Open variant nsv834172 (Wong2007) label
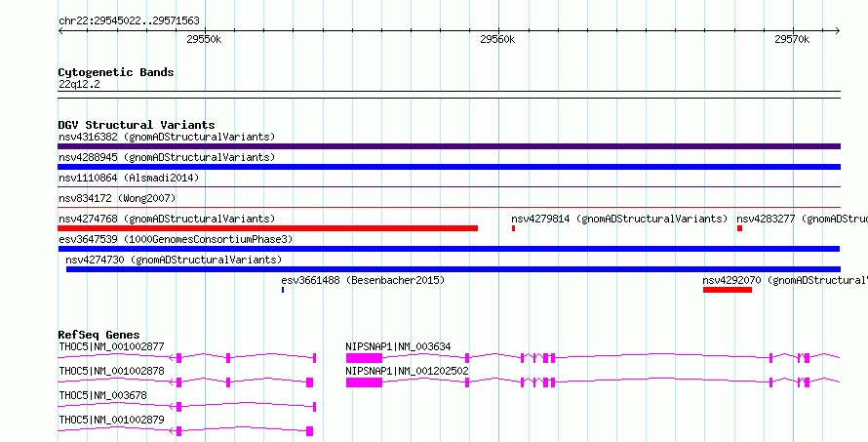 117,198
